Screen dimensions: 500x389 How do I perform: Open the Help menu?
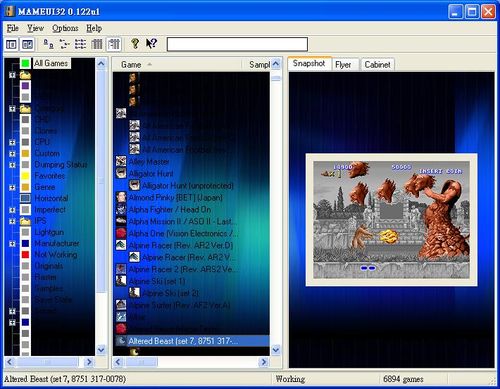click(x=94, y=28)
